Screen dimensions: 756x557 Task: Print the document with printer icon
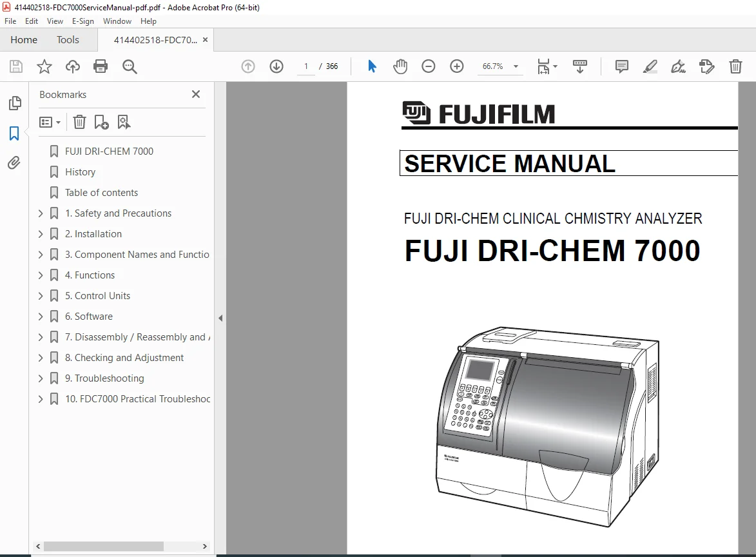101,66
